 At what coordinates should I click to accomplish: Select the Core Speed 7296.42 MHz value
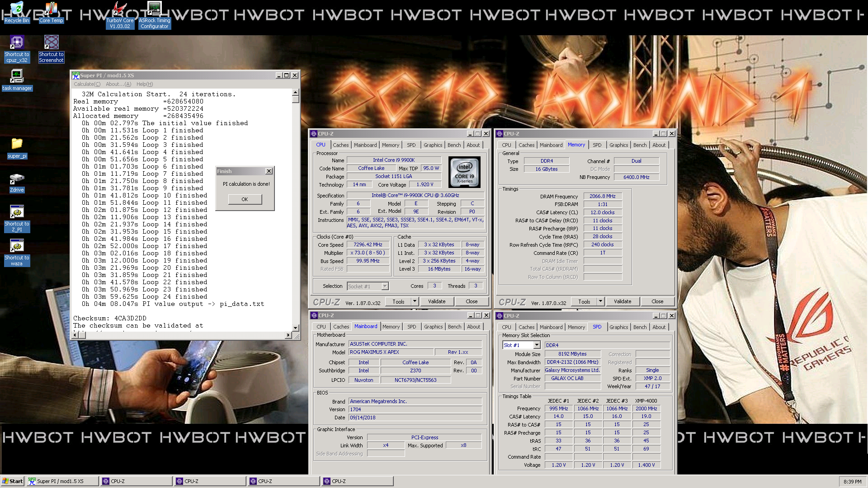click(x=368, y=244)
